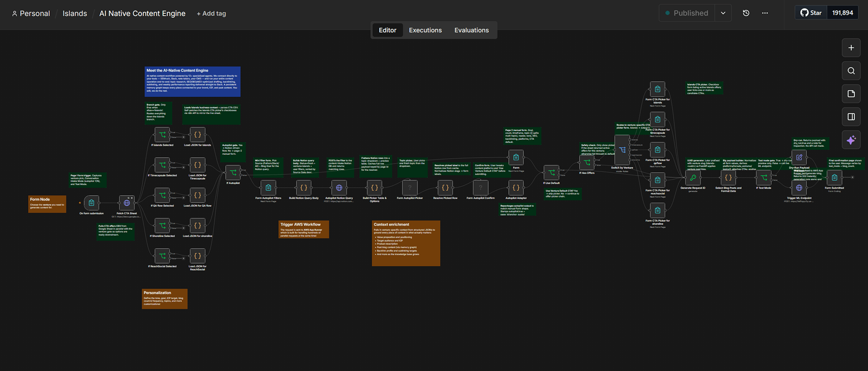Open the 'Dry-Run Payload' edit node
Image resolution: width=868 pixels, height=371 pixels.
[799, 157]
